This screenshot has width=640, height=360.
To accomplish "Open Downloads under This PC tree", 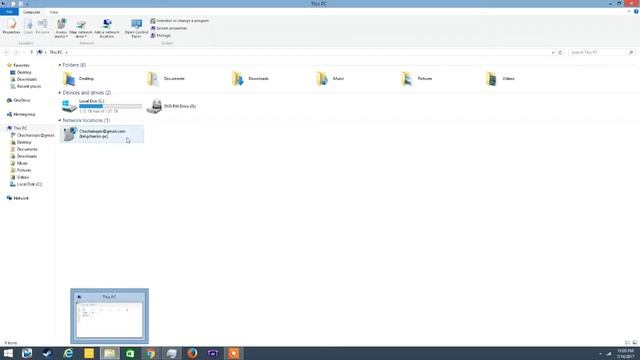I will 23,156.
